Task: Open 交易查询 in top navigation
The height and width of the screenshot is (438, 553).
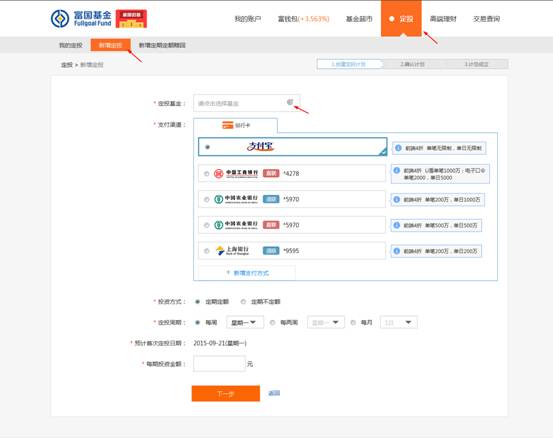Action: (486, 19)
